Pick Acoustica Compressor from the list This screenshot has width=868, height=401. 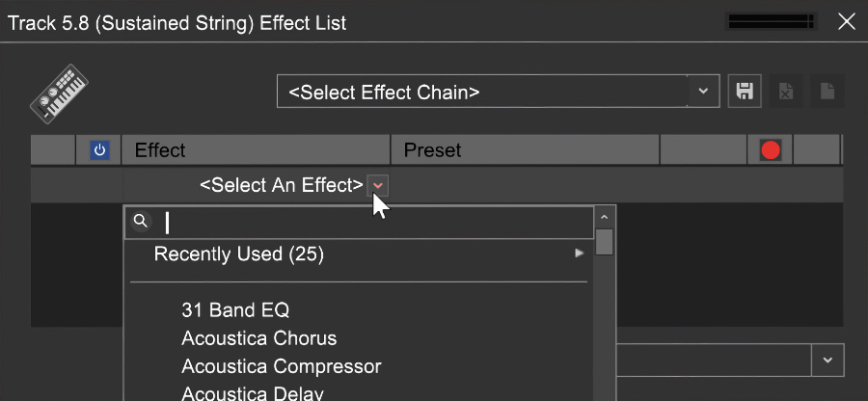[x=281, y=366]
